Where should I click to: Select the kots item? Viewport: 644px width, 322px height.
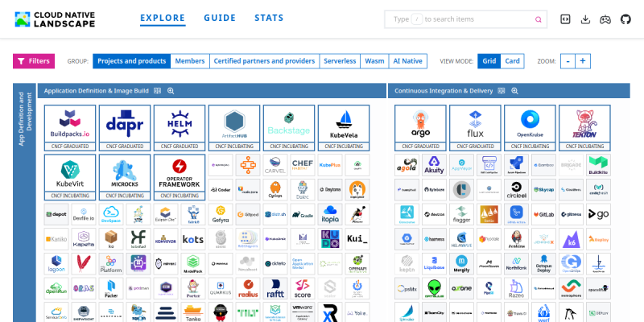point(193,239)
